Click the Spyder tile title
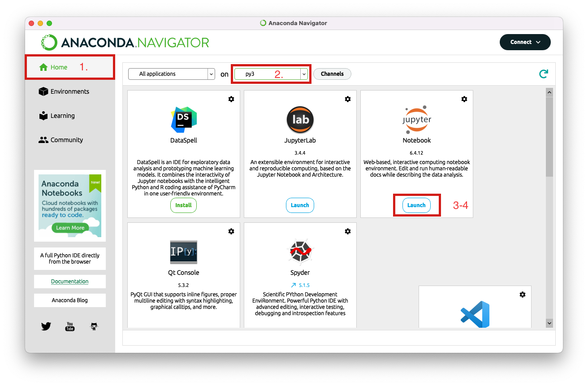 (300, 273)
